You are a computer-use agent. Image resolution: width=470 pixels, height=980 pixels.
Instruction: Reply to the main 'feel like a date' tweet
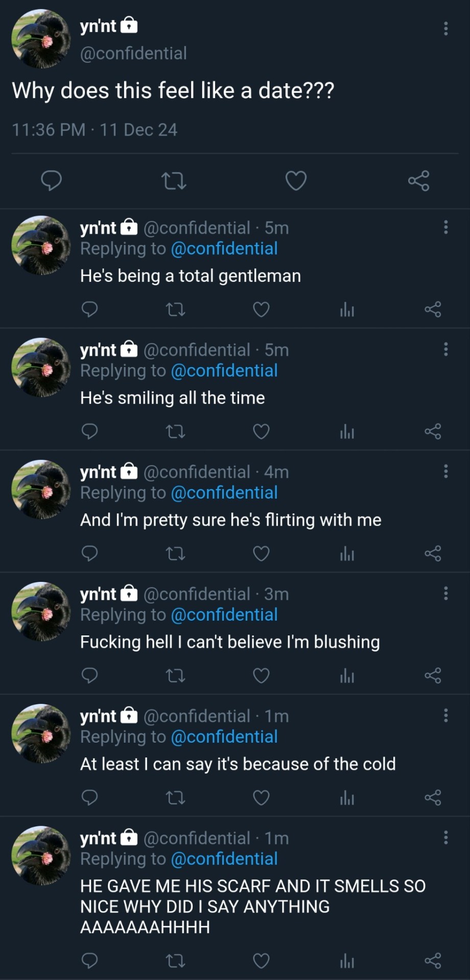(x=51, y=181)
